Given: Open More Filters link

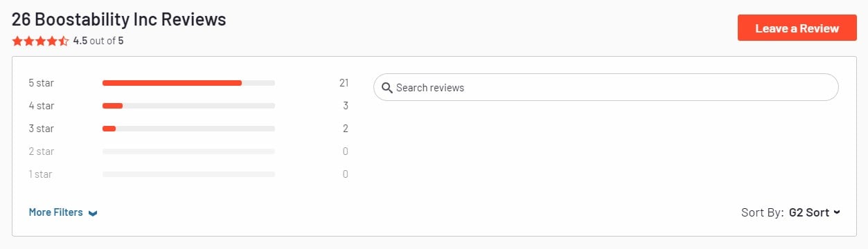Looking at the screenshot, I should point(55,212).
